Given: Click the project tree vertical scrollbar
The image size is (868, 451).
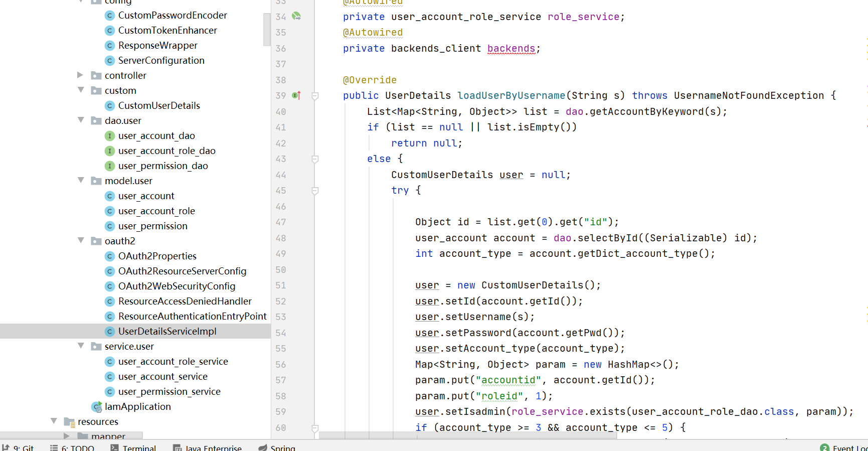Looking at the screenshot, I should pyautogui.click(x=266, y=30).
